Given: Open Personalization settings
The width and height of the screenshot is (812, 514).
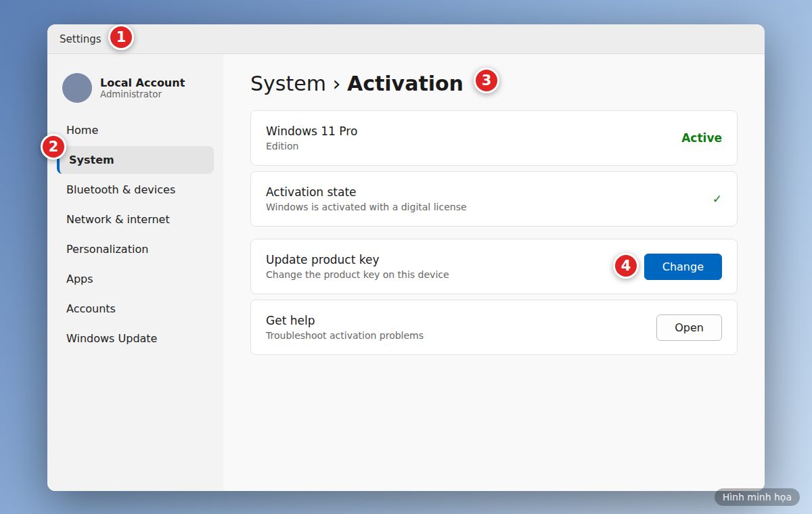Looking at the screenshot, I should coord(135,249).
